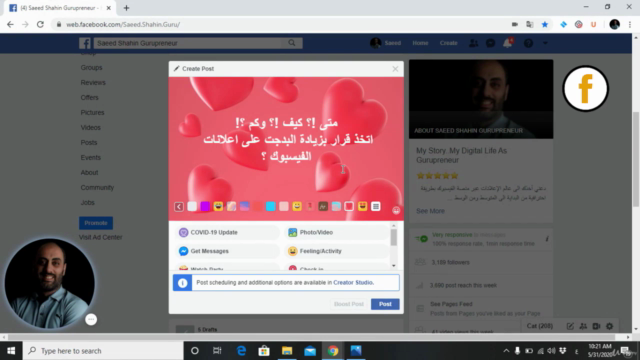Select the magenta post background
Screen dimensions: 640x360
205,207
